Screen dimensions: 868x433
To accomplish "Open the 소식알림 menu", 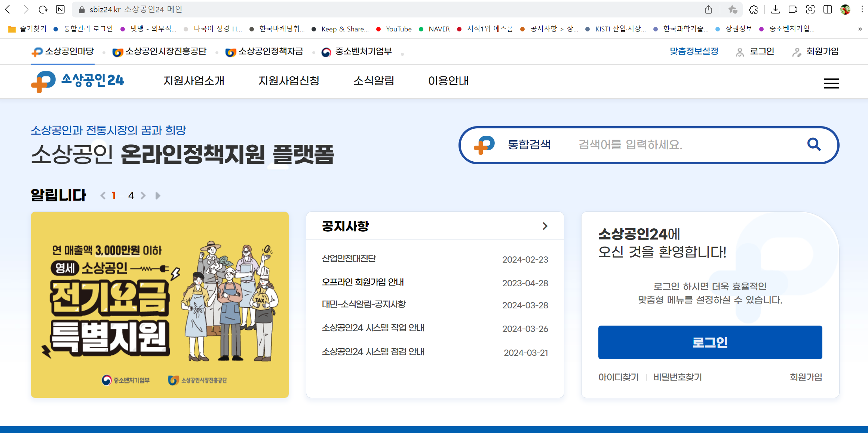I will [374, 81].
